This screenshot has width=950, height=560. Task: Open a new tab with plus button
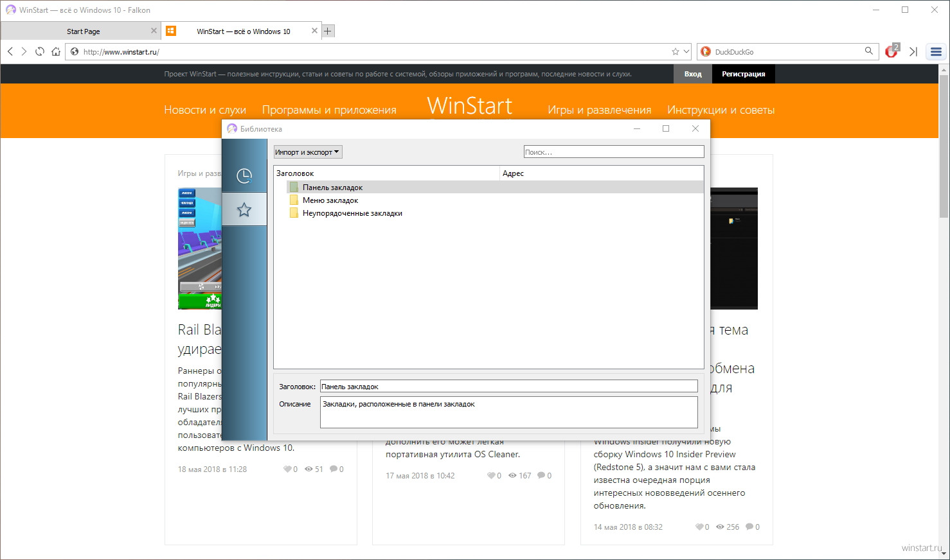click(x=328, y=31)
